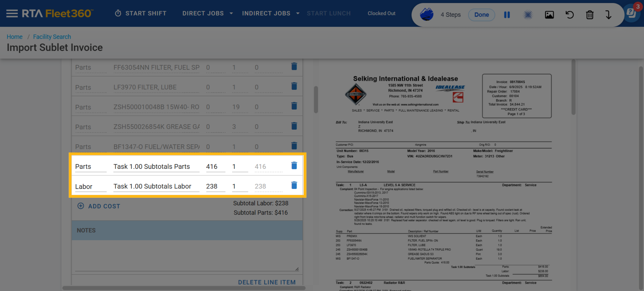Remove the ZSH550026854K GREASE line item

click(294, 126)
